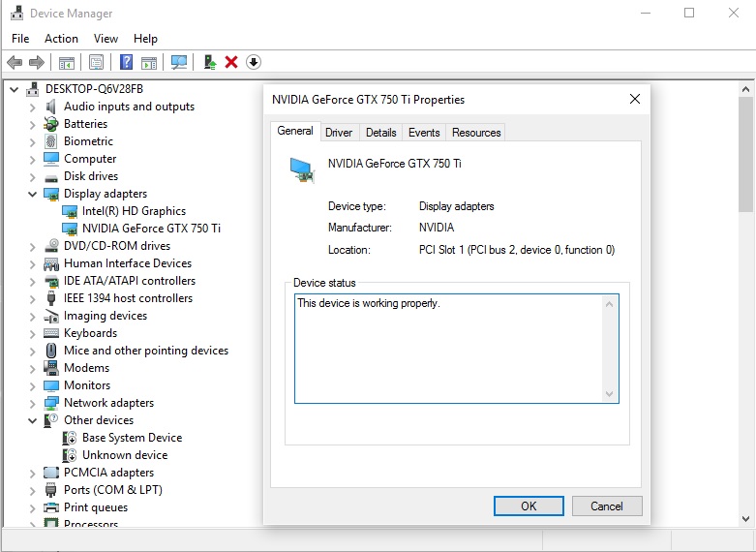
Task: Scan for hardware changes toolbar icon
Action: 179,62
